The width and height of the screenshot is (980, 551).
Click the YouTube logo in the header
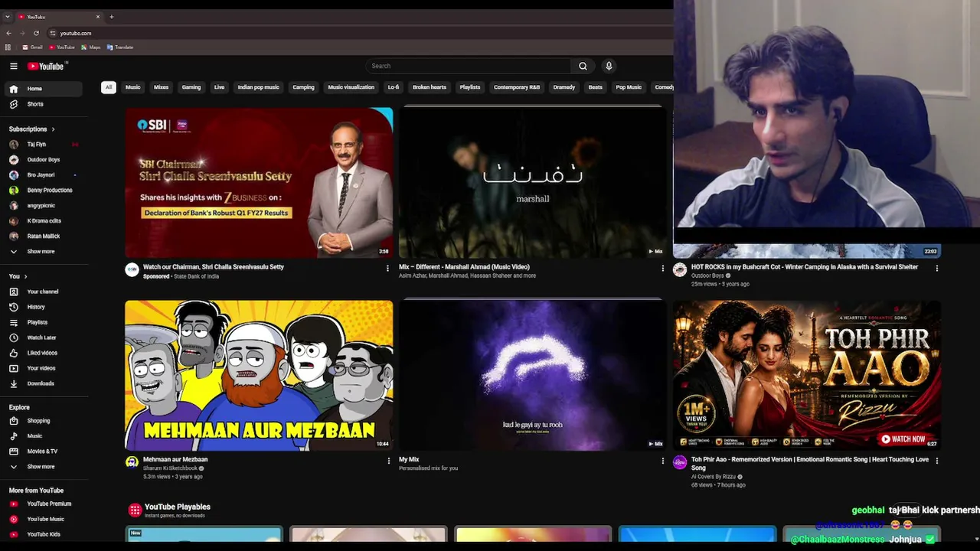[x=47, y=67]
